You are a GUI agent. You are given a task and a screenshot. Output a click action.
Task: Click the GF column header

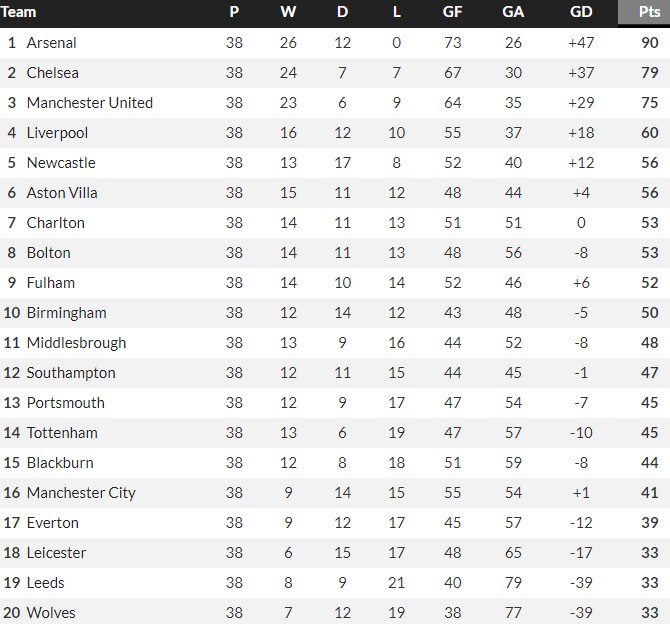click(452, 12)
